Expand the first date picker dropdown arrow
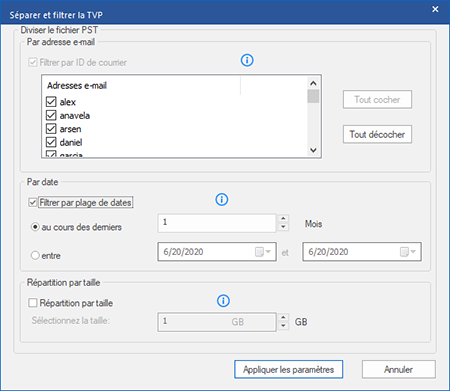 tap(268, 252)
